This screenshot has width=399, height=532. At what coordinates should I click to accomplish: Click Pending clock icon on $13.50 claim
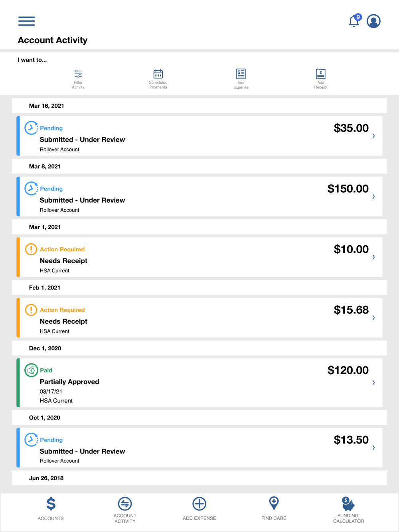pos(31,440)
